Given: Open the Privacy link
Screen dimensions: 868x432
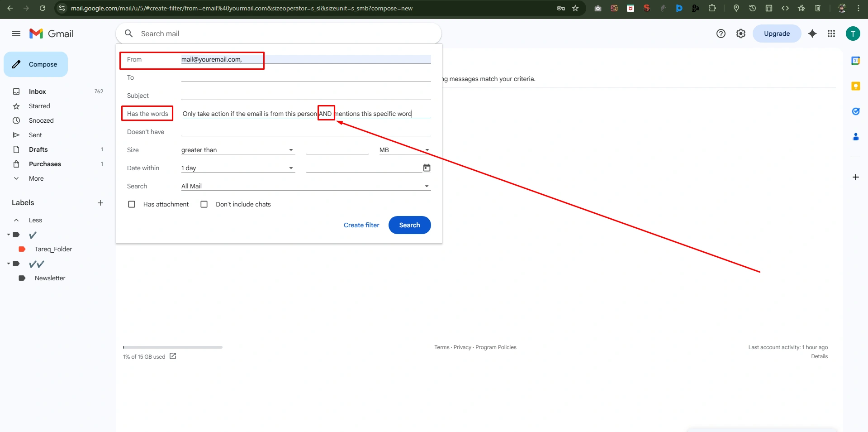Looking at the screenshot, I should [462, 347].
